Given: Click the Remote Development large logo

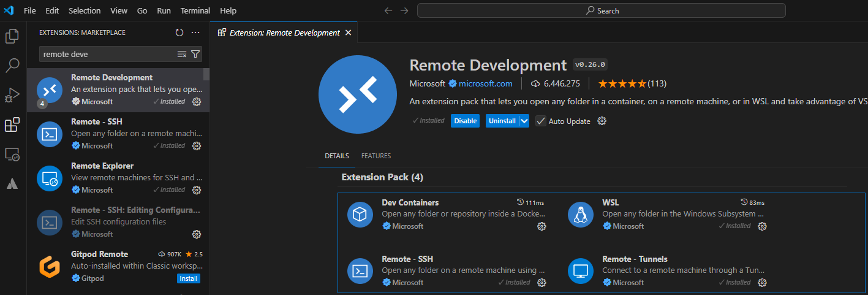Looking at the screenshot, I should tap(358, 94).
